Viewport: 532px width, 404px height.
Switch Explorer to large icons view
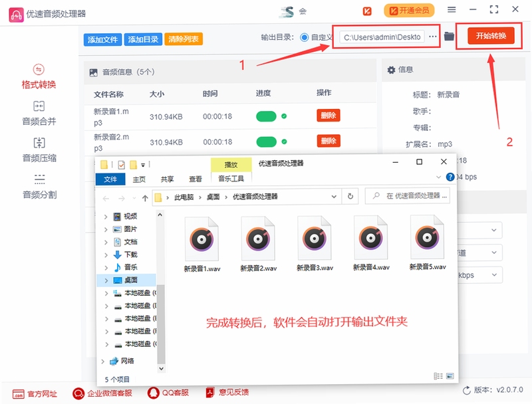450,376
